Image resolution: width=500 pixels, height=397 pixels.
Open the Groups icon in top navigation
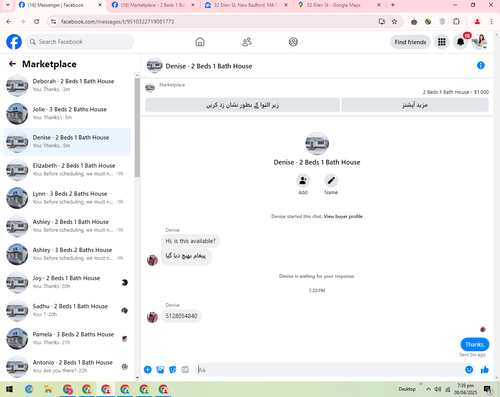pyautogui.click(x=293, y=42)
